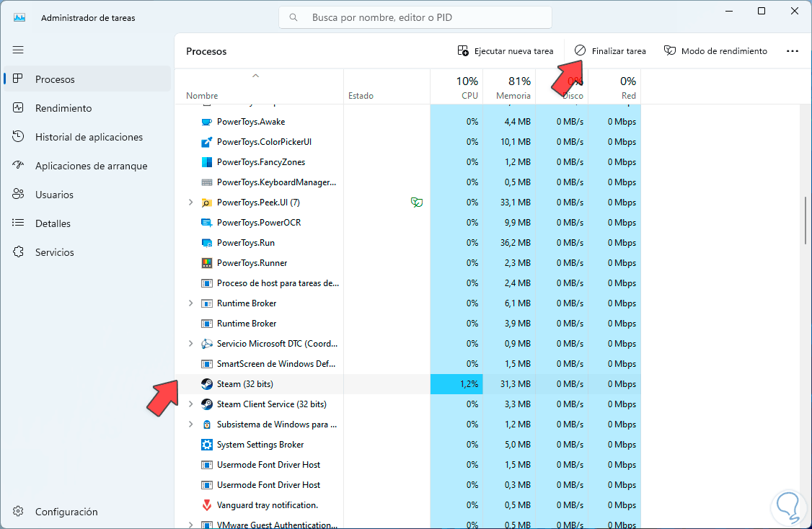Open the more options ellipsis menu
812x529 pixels.
pyautogui.click(x=793, y=50)
